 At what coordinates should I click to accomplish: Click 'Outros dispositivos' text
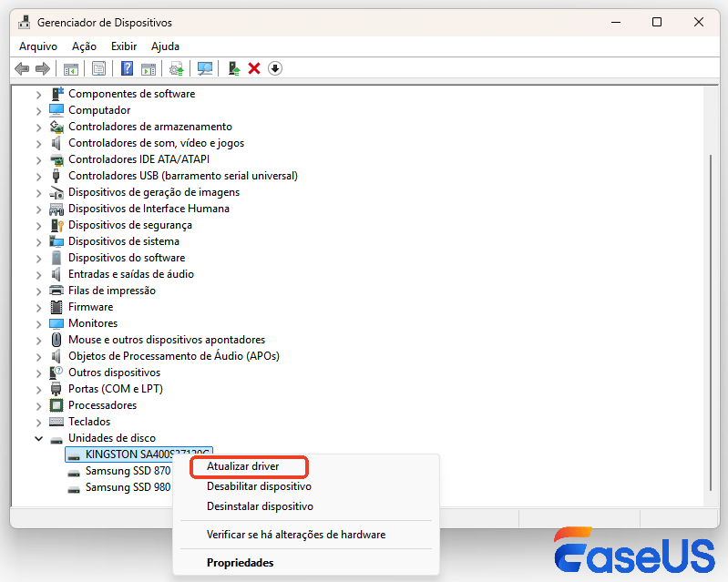[x=114, y=373]
